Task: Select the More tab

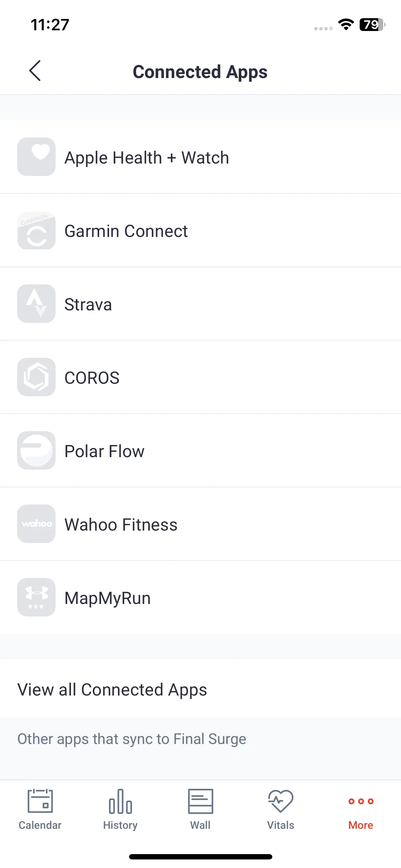Action: pyautogui.click(x=361, y=810)
